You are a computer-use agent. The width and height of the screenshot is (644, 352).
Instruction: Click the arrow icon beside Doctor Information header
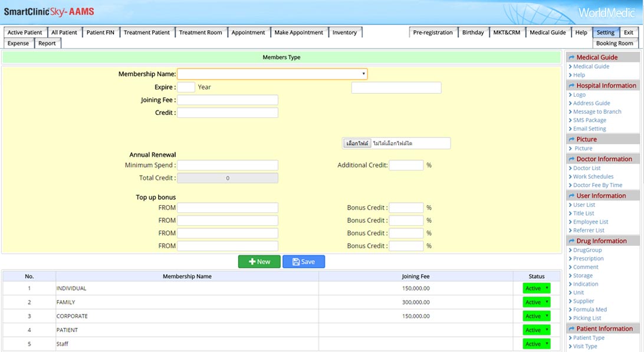pyautogui.click(x=571, y=159)
